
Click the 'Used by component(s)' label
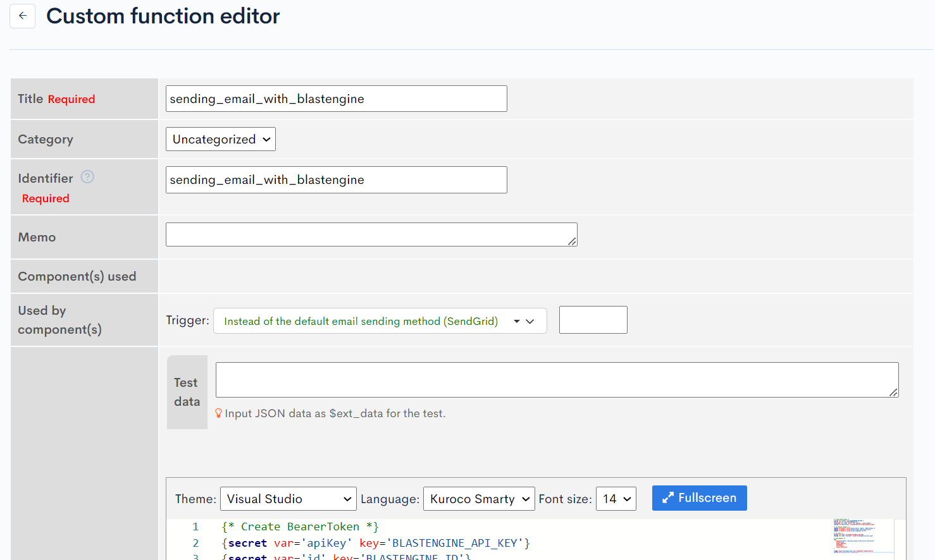pyautogui.click(x=59, y=320)
